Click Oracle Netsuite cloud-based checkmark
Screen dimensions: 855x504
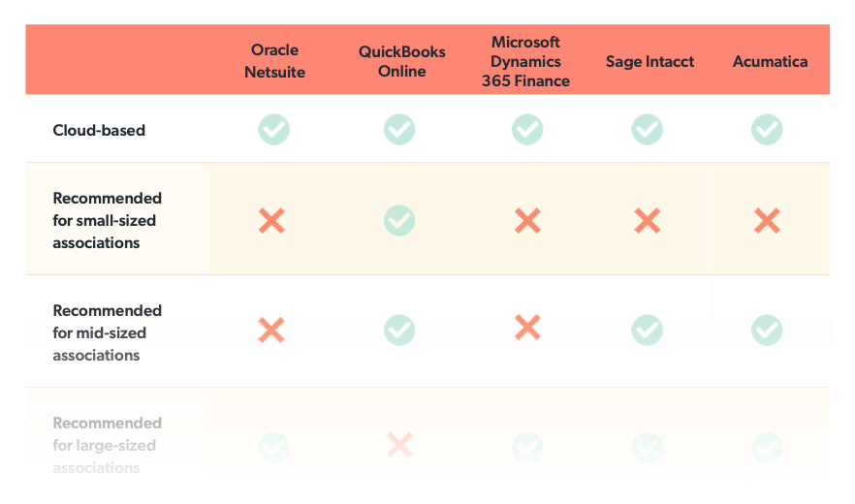pos(273,129)
